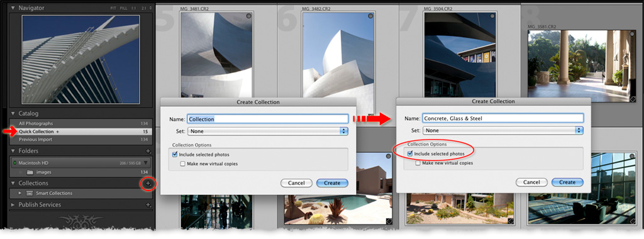This screenshot has height=239, width=644.
Task: Toggle Quick Collection marker on MG_3504.CR2
Action: point(492,16)
